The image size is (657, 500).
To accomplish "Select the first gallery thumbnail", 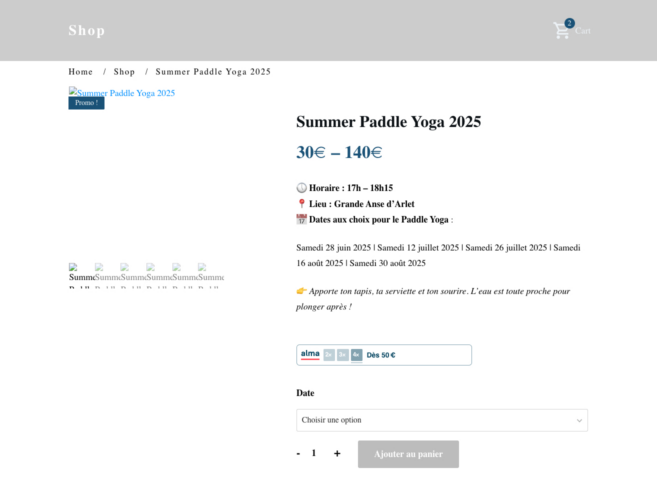I will pyautogui.click(x=79, y=275).
